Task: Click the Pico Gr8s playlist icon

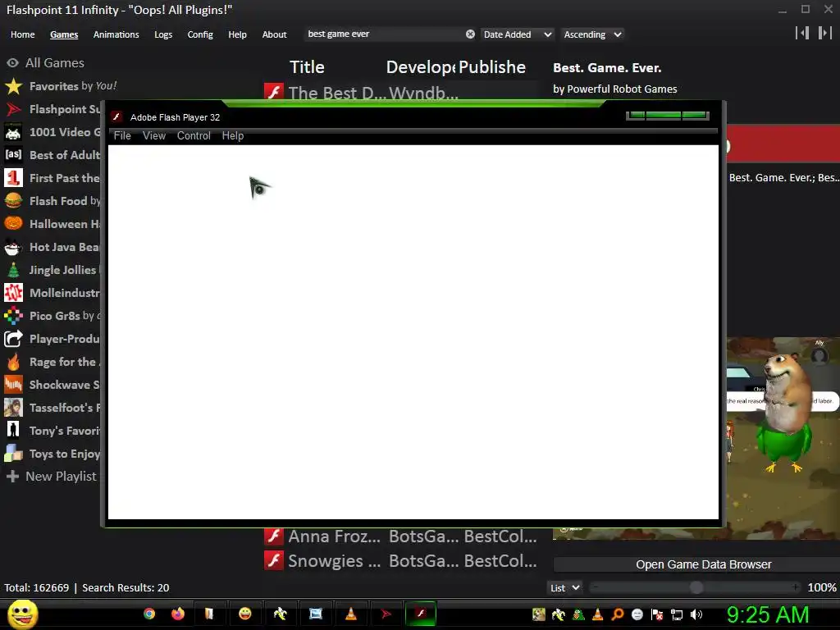Action: pyautogui.click(x=13, y=316)
